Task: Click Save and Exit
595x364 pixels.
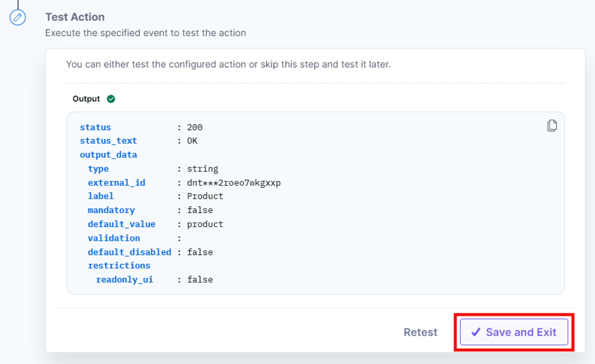Action: (514, 332)
